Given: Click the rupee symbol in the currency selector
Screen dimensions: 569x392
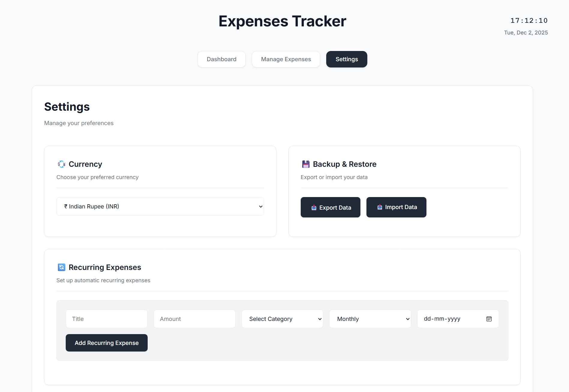Looking at the screenshot, I should click(x=66, y=206).
